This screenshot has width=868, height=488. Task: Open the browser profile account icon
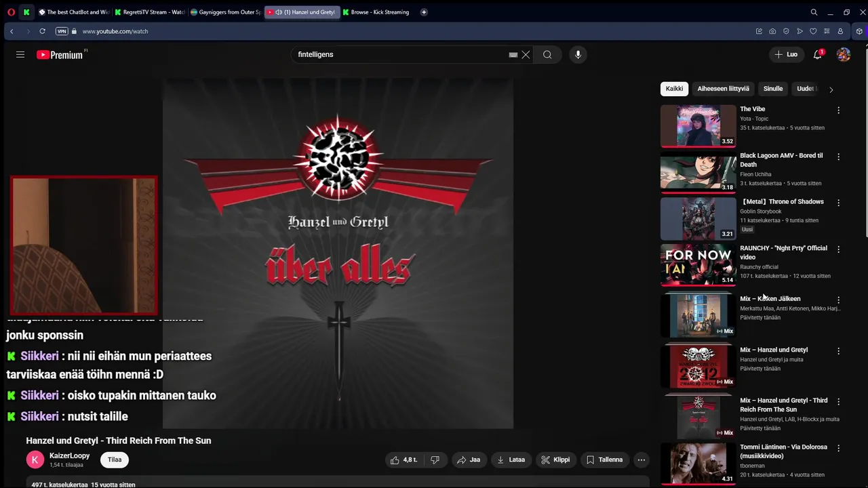click(x=840, y=31)
